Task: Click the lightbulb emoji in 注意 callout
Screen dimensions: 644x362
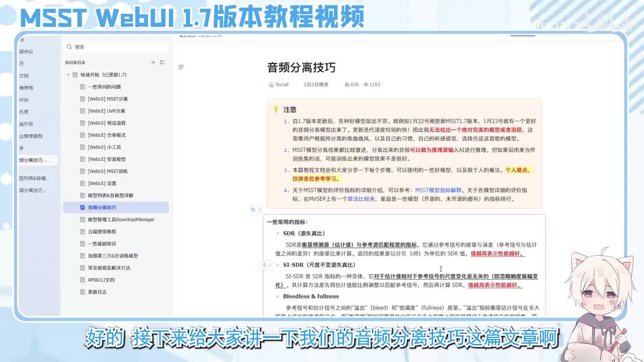Action: (x=276, y=109)
